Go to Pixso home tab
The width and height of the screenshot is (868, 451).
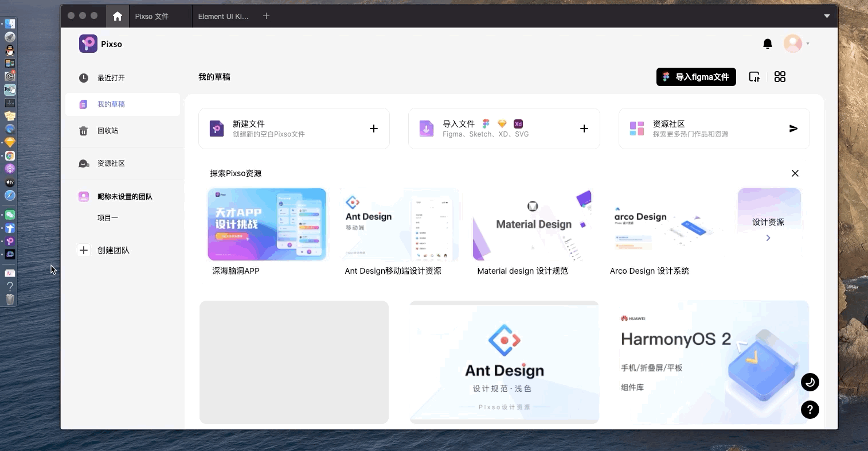click(x=118, y=16)
